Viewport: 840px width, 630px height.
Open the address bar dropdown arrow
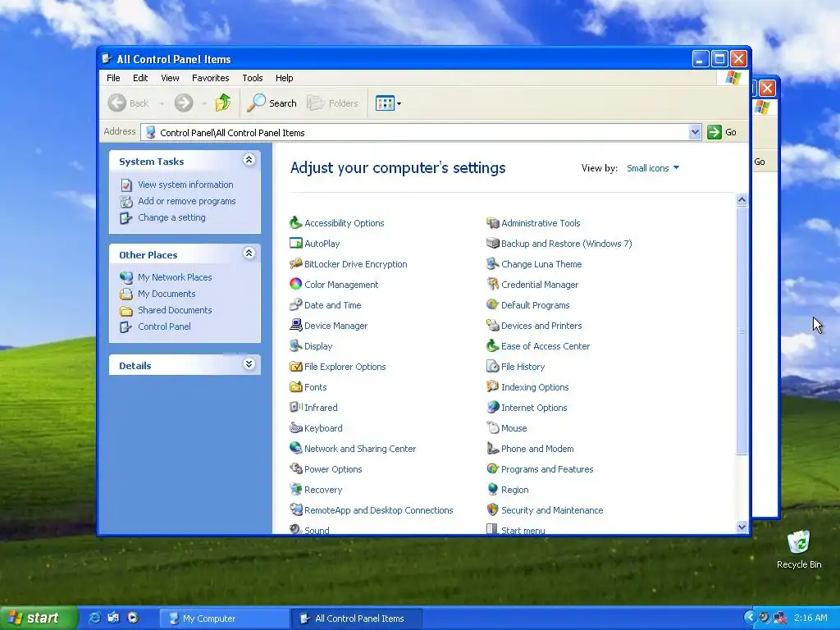pos(694,132)
